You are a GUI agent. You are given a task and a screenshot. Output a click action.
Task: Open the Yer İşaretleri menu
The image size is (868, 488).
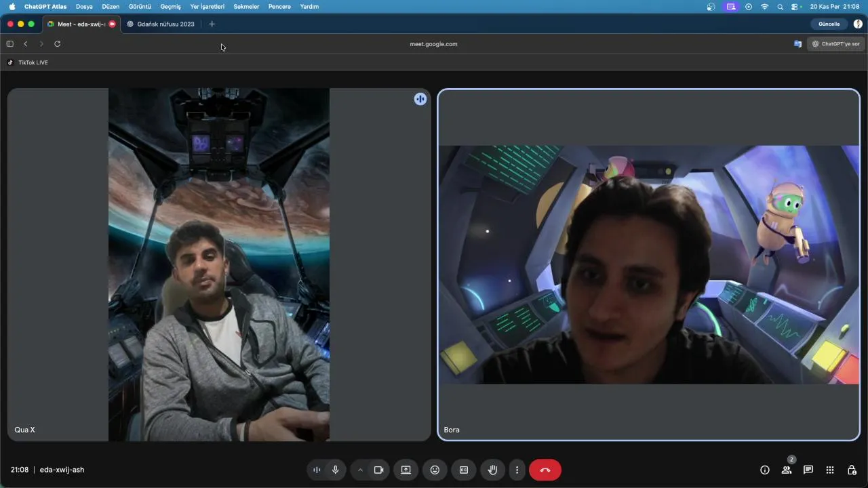(x=208, y=7)
